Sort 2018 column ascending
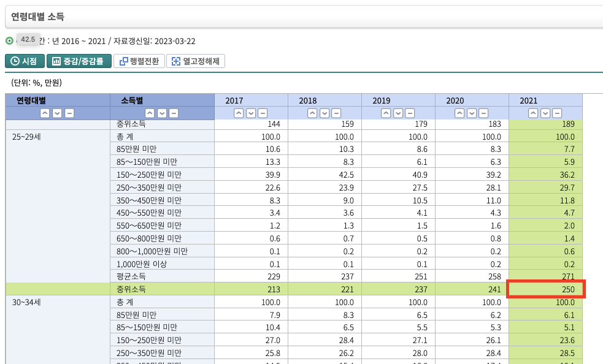603x364 pixels. (312, 113)
